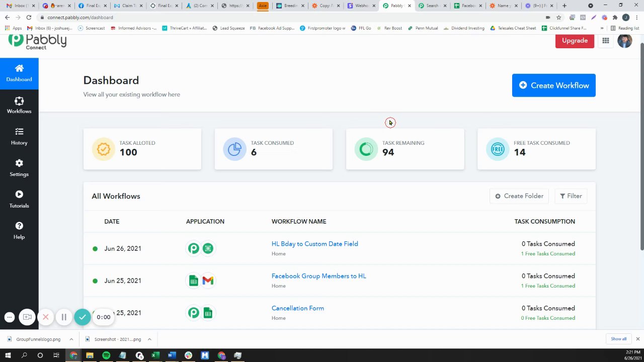Click Show all downloads
This screenshot has height=362, width=644.
tap(619, 339)
